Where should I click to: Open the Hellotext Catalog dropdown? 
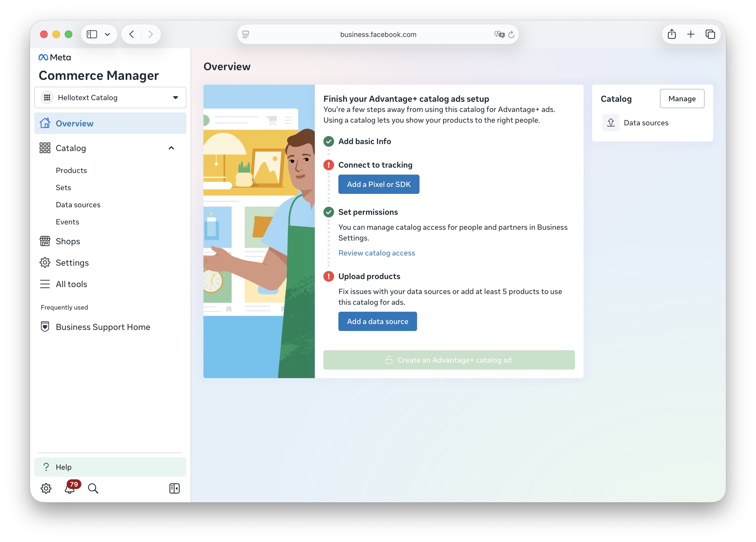pos(110,97)
